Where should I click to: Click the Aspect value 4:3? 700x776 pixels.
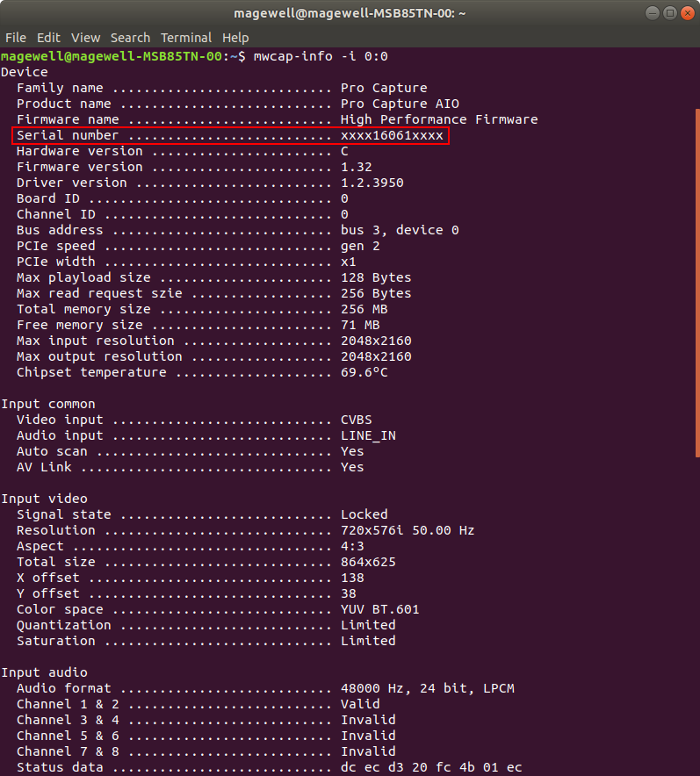coord(352,547)
